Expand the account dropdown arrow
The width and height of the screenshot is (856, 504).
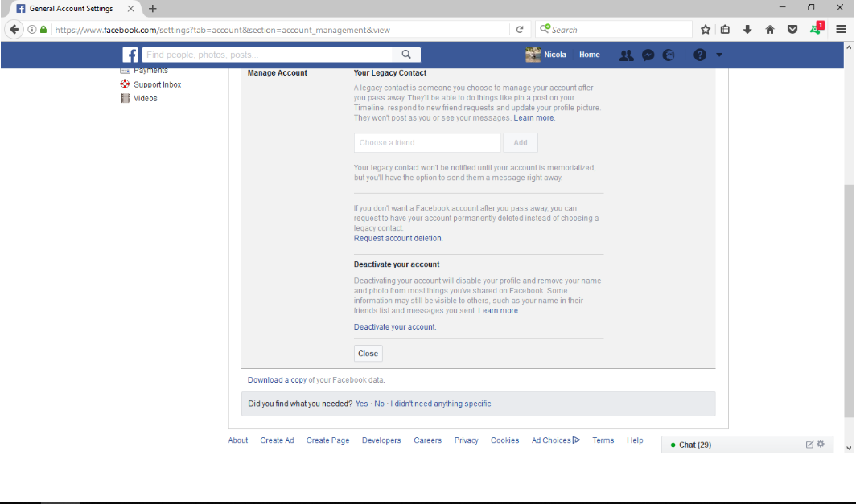click(719, 55)
